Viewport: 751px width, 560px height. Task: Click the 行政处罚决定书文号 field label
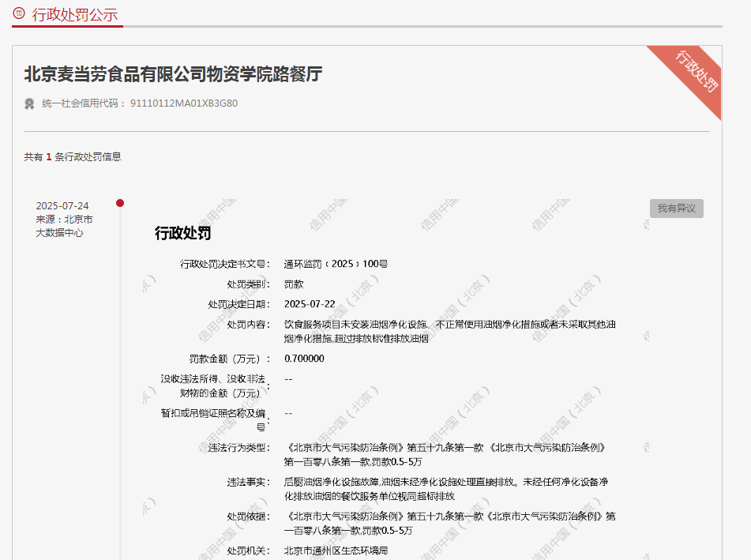click(225, 264)
